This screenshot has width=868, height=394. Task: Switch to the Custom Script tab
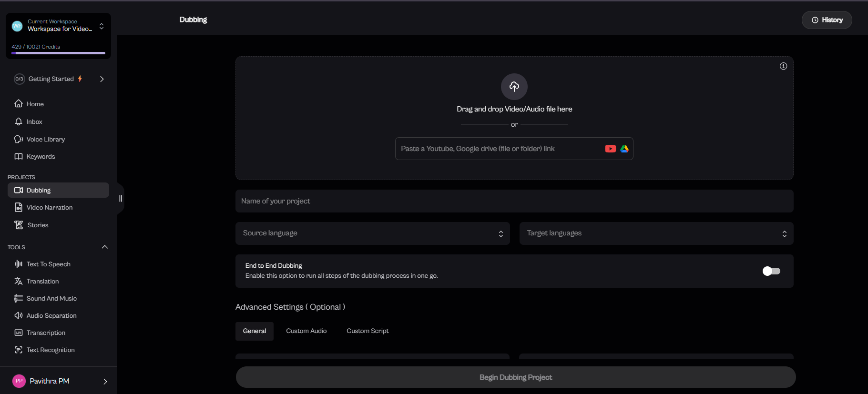pos(367,331)
